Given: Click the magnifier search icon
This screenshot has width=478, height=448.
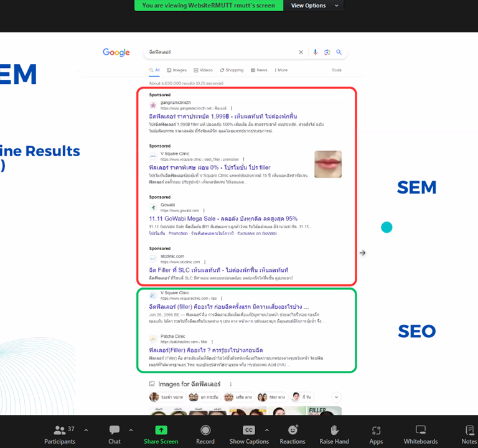Looking at the screenshot, I should pyautogui.click(x=339, y=52).
